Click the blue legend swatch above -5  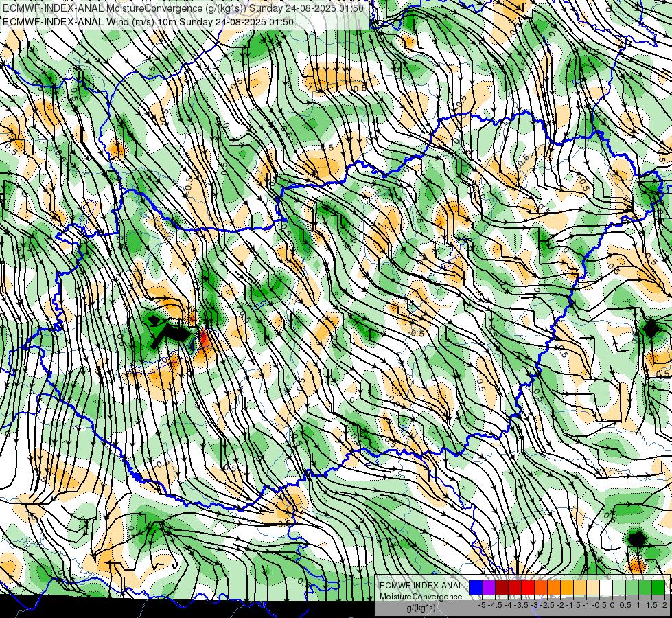tap(476, 588)
